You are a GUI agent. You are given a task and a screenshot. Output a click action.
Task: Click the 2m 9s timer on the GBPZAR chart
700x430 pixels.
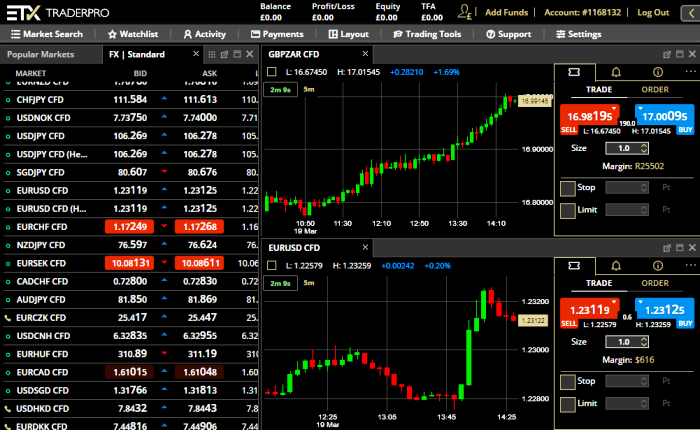point(280,89)
